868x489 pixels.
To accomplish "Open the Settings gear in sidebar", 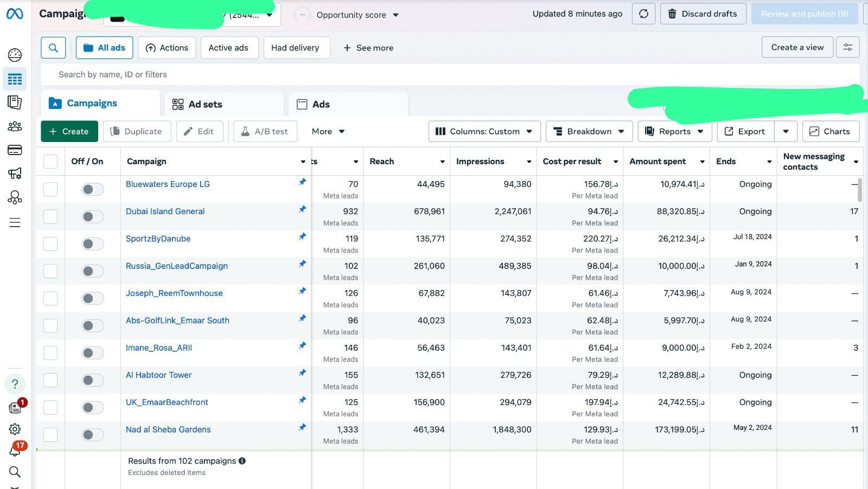I will click(x=15, y=429).
